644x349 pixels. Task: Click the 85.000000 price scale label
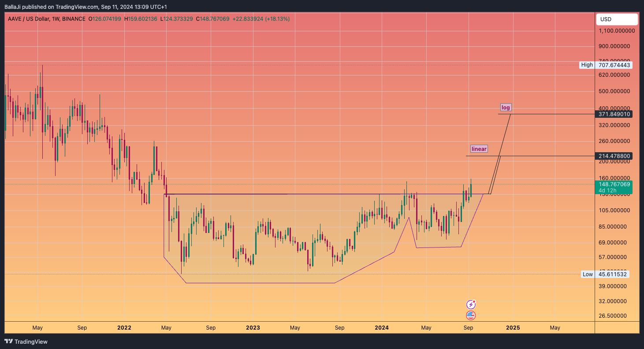pos(613,226)
